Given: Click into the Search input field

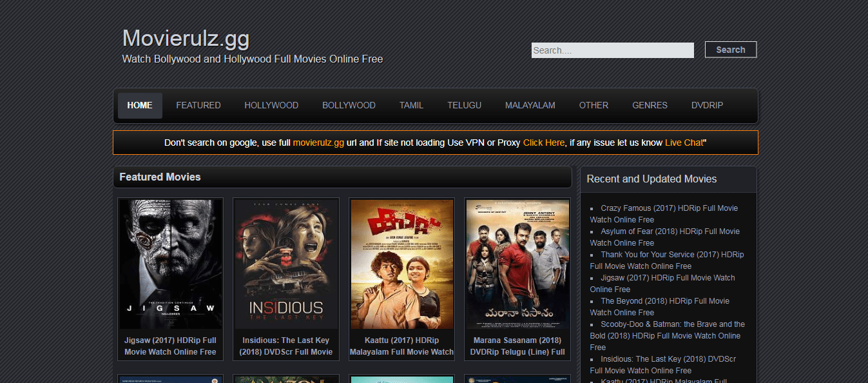Looking at the screenshot, I should pos(612,50).
